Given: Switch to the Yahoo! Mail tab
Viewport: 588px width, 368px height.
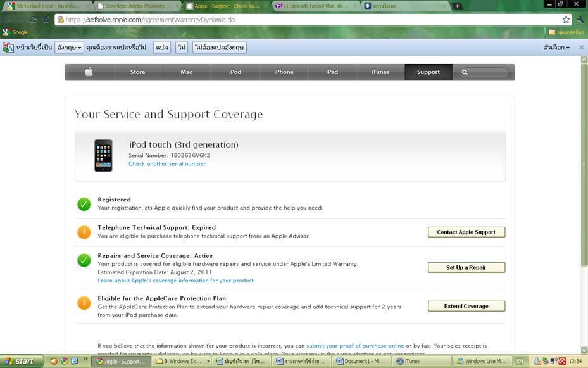Looking at the screenshot, I should [315, 6].
